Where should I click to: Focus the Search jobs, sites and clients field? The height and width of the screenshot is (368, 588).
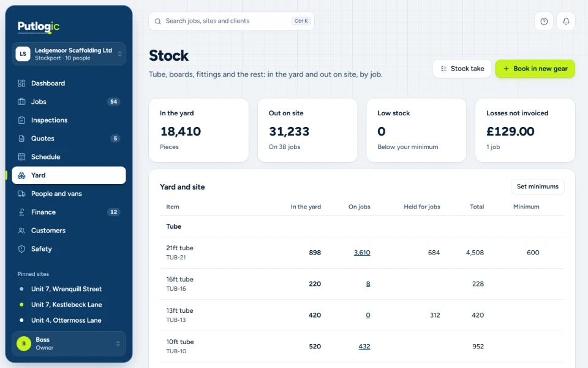coord(232,21)
